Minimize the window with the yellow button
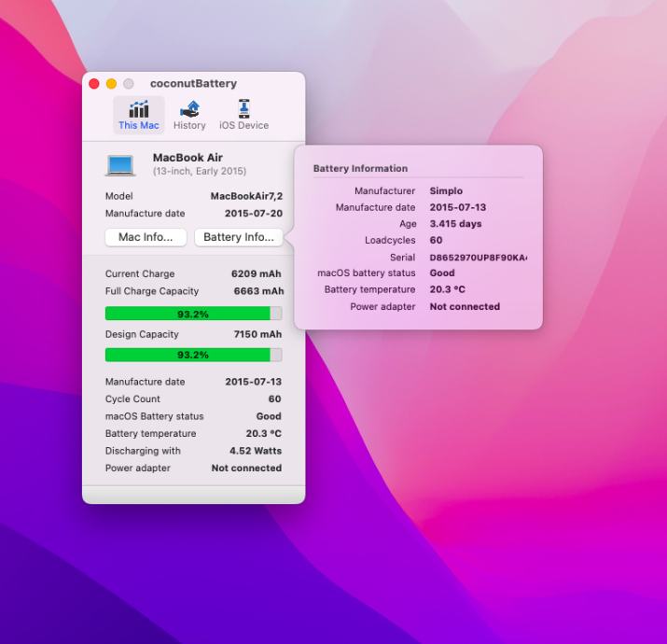 [111, 84]
